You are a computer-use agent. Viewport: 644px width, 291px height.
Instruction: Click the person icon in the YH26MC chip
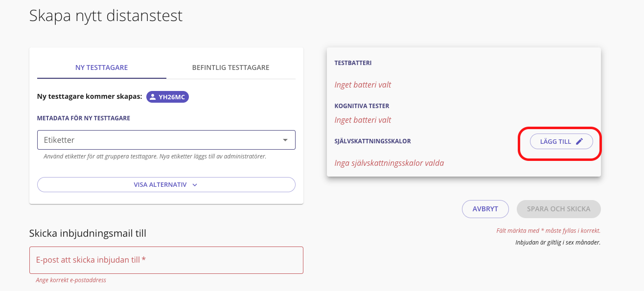[153, 97]
